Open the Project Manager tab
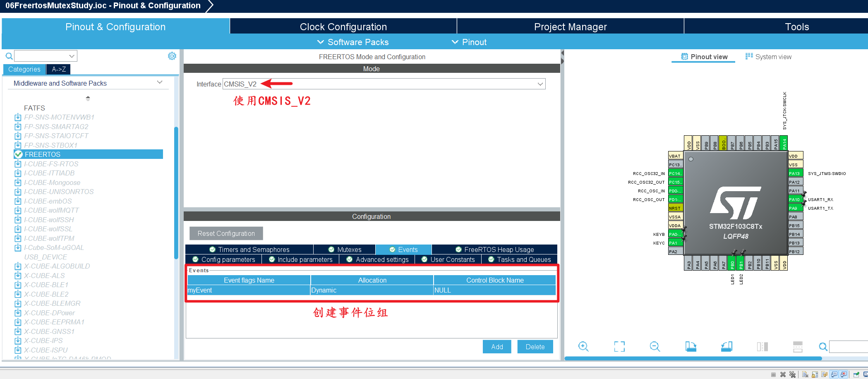The width and height of the screenshot is (868, 379). click(571, 27)
